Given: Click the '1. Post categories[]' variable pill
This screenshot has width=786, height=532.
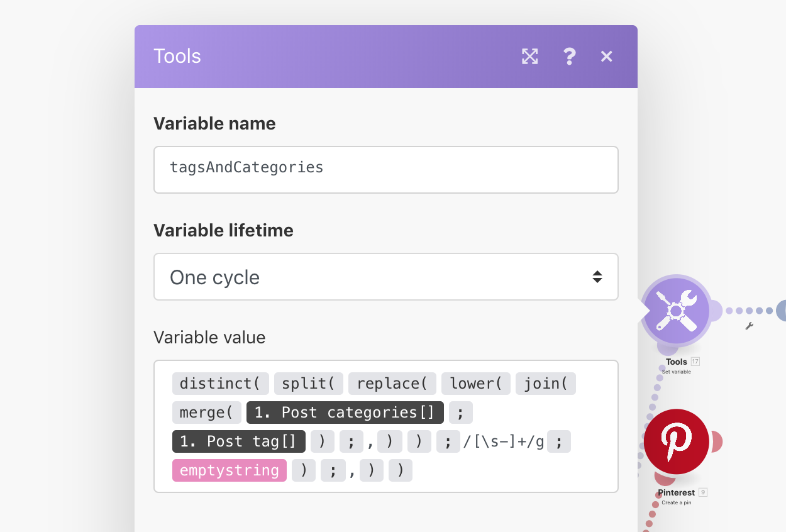Looking at the screenshot, I should point(345,413).
